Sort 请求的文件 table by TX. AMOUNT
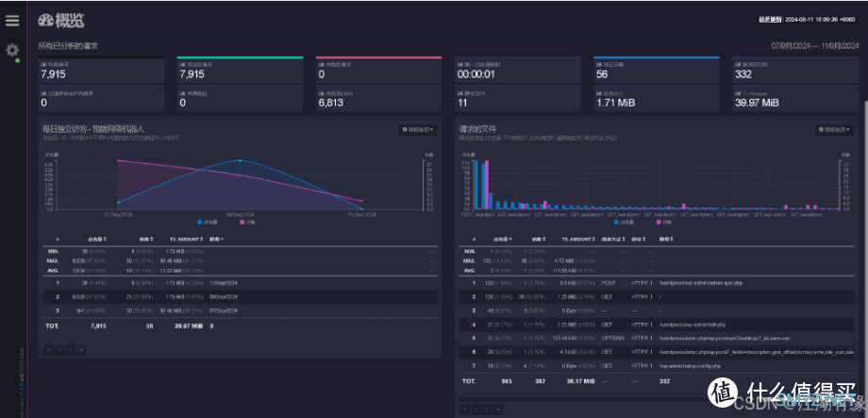This screenshot has width=868, height=418. click(x=578, y=239)
